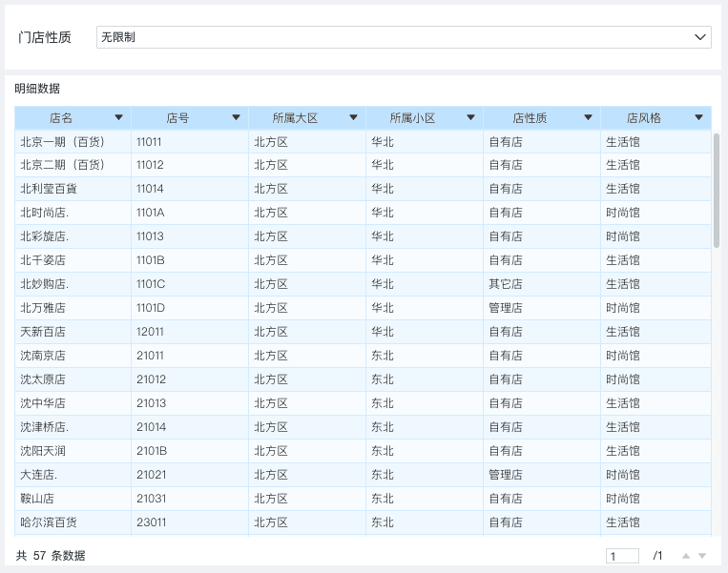Click 管理店 in the 大连店. row
This screenshot has height=573, width=728.
506,475
